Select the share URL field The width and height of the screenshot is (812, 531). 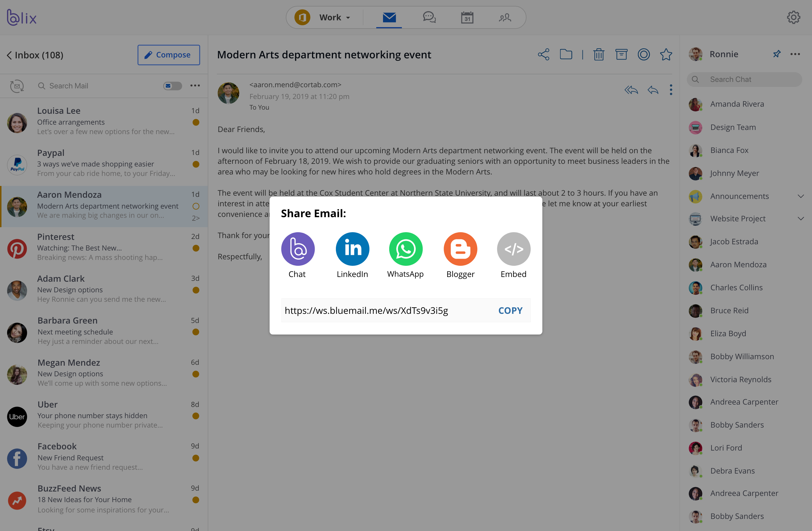point(406,311)
